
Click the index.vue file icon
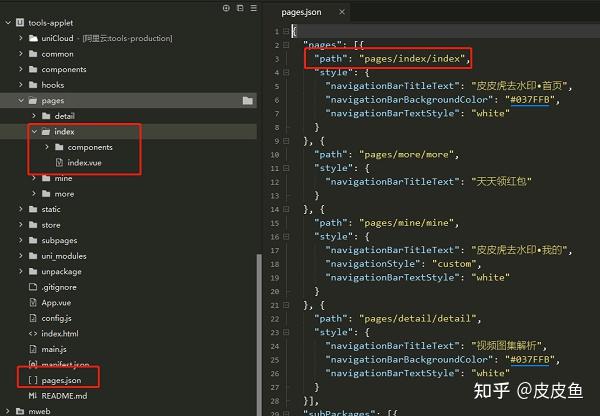pos(59,163)
